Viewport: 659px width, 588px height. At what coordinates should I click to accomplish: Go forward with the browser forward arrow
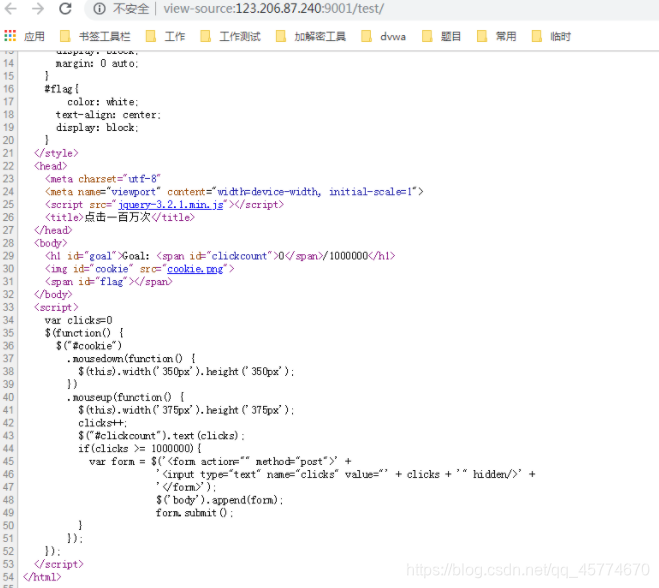[x=38, y=8]
